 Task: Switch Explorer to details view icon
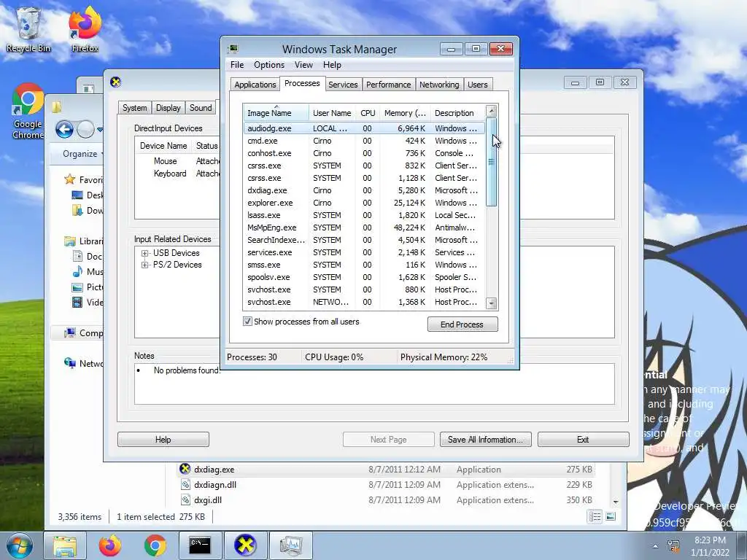pyautogui.click(x=595, y=517)
